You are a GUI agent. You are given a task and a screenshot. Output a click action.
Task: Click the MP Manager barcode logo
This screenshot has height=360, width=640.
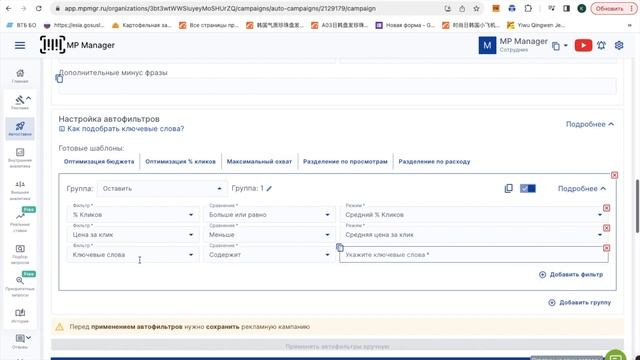52,45
